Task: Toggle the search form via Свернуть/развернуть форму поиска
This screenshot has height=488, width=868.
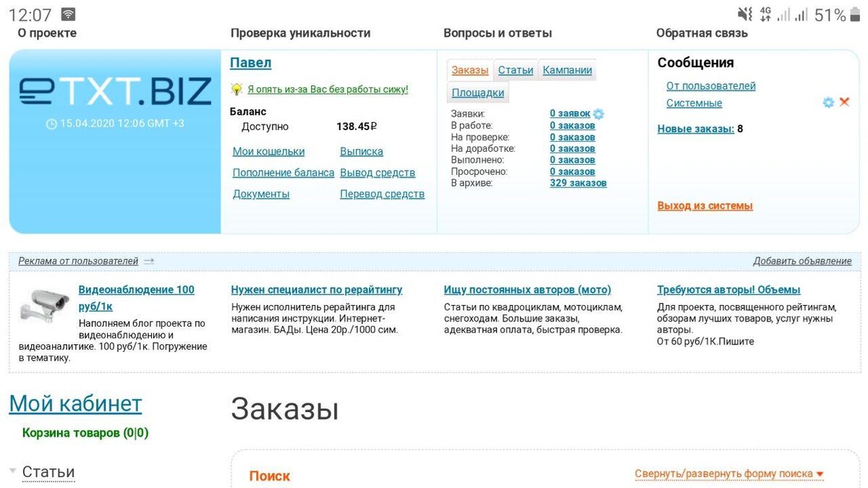Action: coord(729,474)
